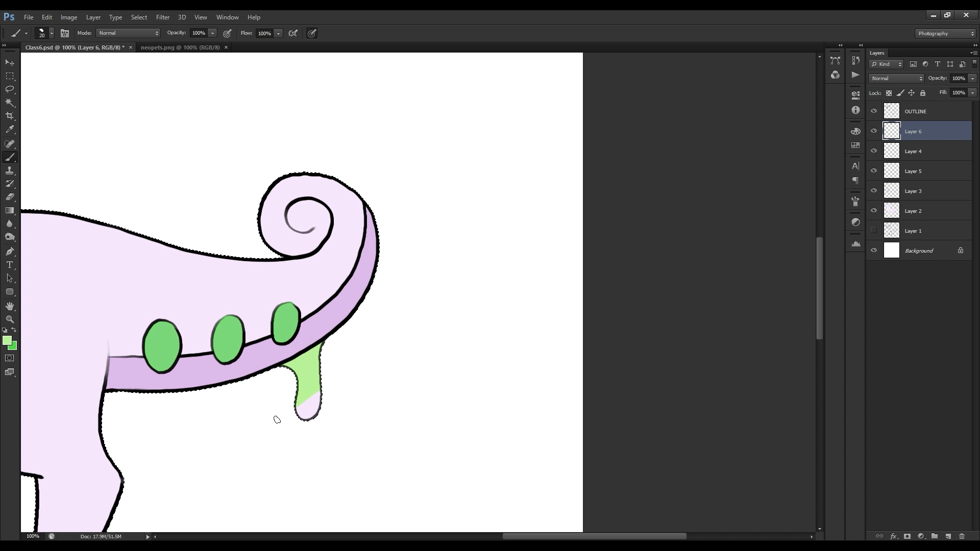Click the zoom percentage field
The image size is (980, 551).
(33, 536)
